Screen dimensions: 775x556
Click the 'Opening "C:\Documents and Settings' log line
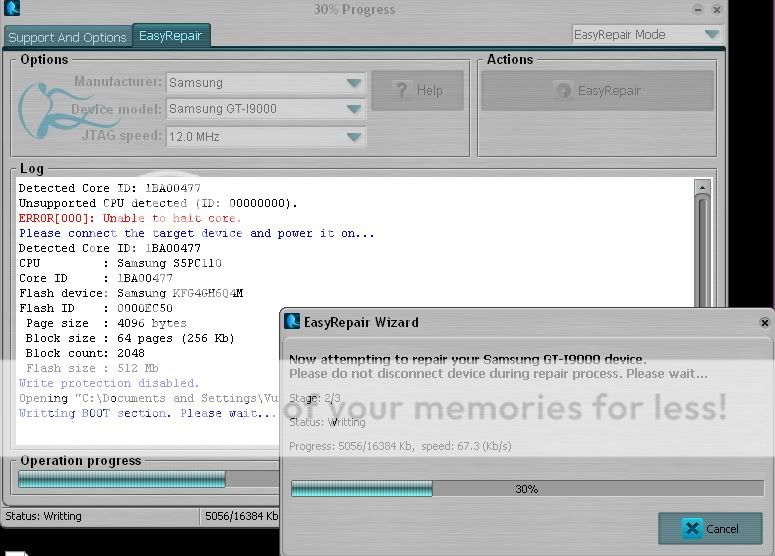tap(148, 398)
